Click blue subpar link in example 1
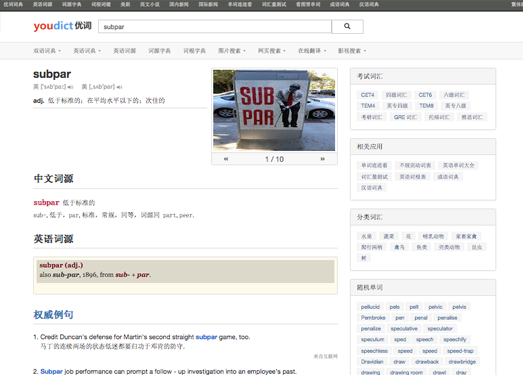The height and width of the screenshot is (375, 523). (x=206, y=337)
